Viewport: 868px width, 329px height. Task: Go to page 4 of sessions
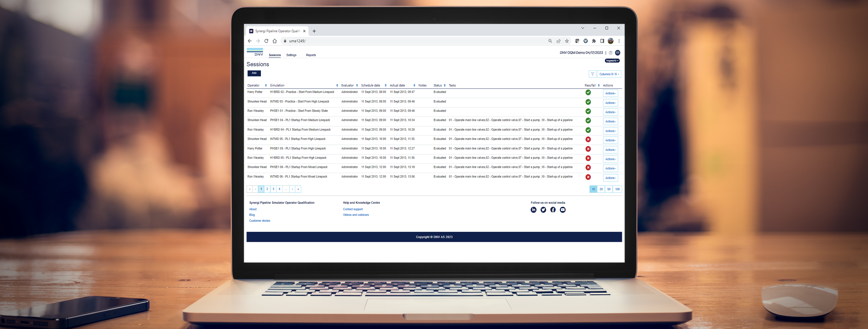point(279,189)
